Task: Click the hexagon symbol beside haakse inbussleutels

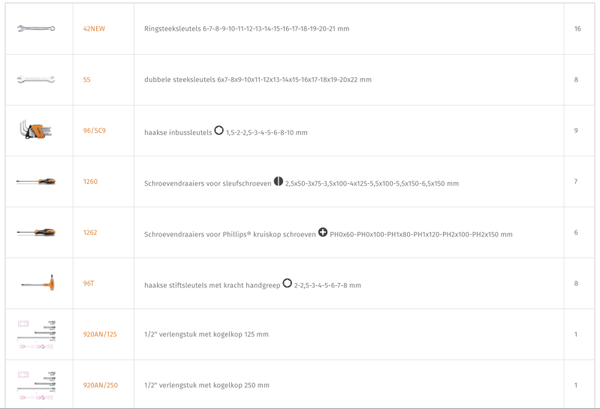Action: (219, 130)
